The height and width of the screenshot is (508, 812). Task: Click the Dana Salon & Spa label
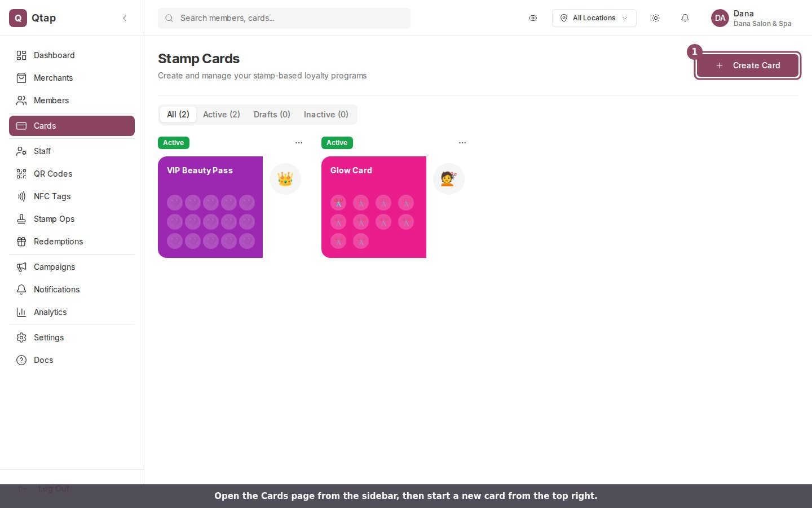[x=762, y=24]
